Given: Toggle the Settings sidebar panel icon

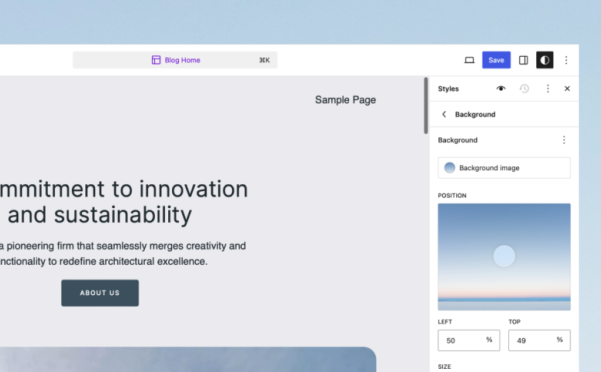Looking at the screenshot, I should [523, 60].
